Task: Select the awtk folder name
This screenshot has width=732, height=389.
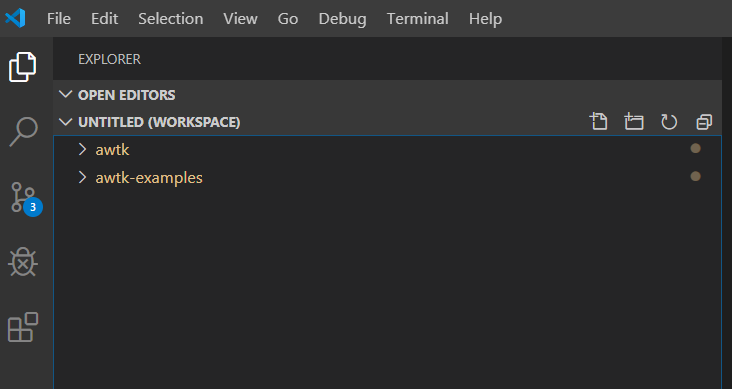Action: click(x=113, y=149)
